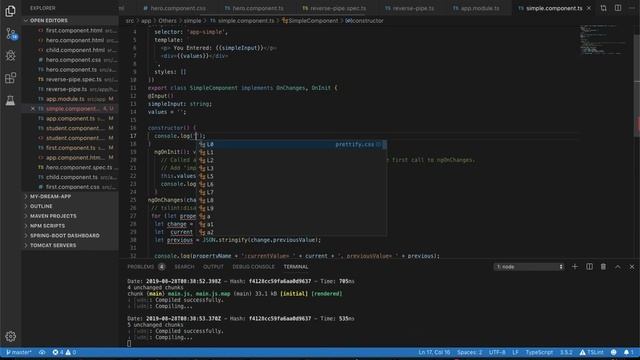Screen dimensions: 640x360
Task: Open hero.component.spec.ts in Open Editors
Action: [x=70, y=167]
